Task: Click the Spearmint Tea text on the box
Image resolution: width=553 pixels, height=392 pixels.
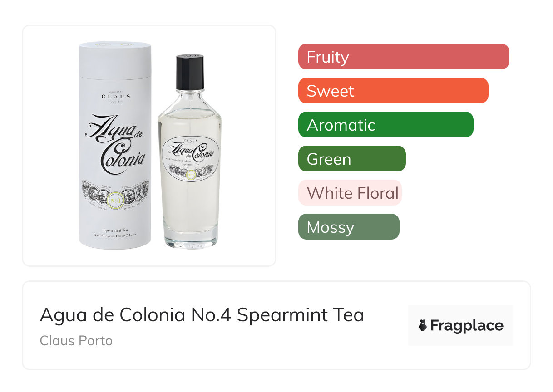Action: (115, 231)
